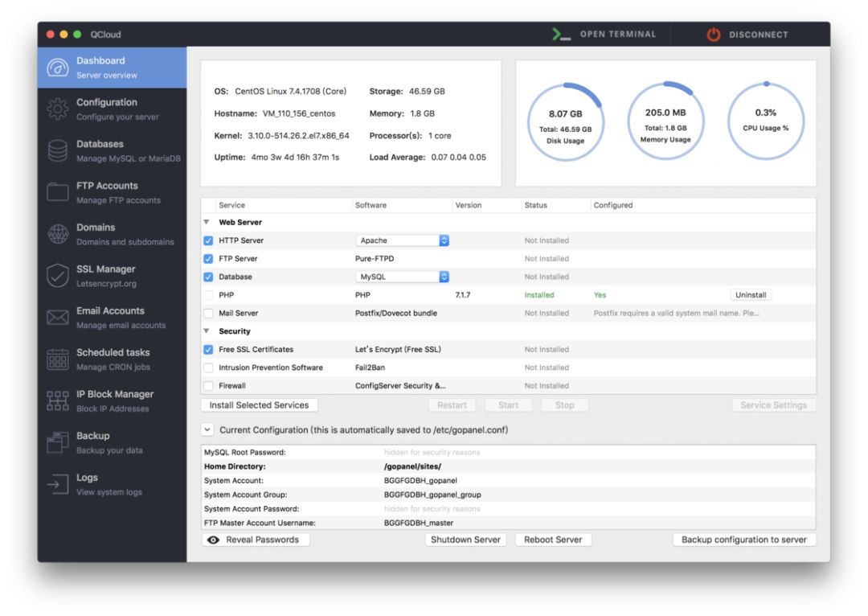Click the Email Accounts envelope icon
This screenshot has height=616, width=868.
coord(58,318)
